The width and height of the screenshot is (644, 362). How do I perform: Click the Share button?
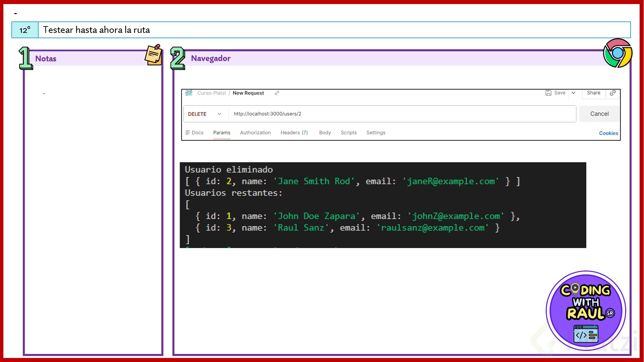(593, 93)
